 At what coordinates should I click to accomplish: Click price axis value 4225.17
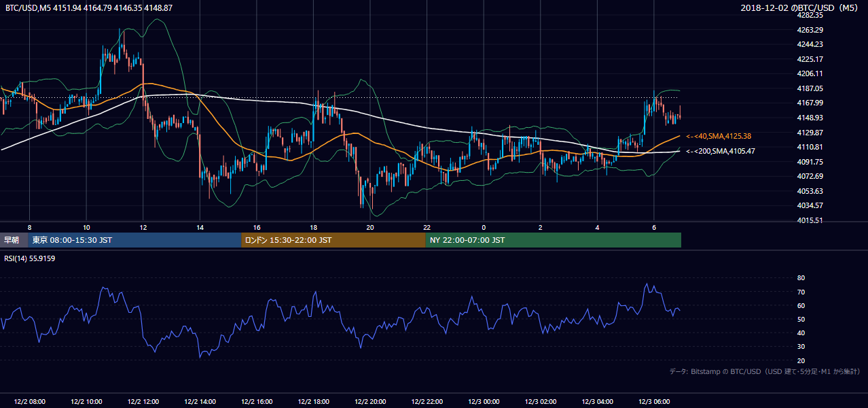point(810,59)
